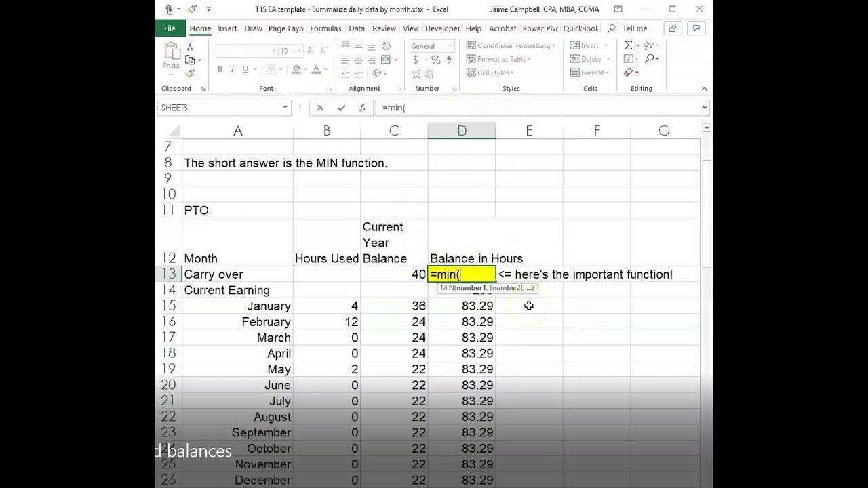Click Tell me search box

point(627,28)
